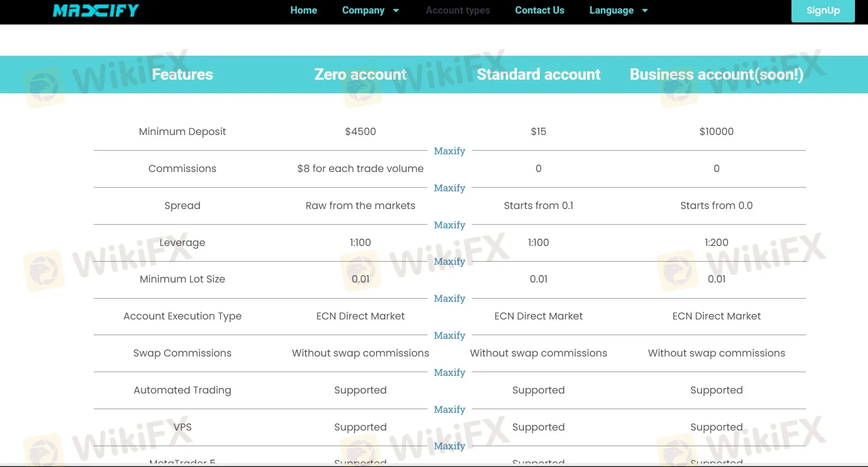Image resolution: width=868 pixels, height=467 pixels.
Task: Select Maxify link below Automated Trading row
Action: [x=449, y=410]
